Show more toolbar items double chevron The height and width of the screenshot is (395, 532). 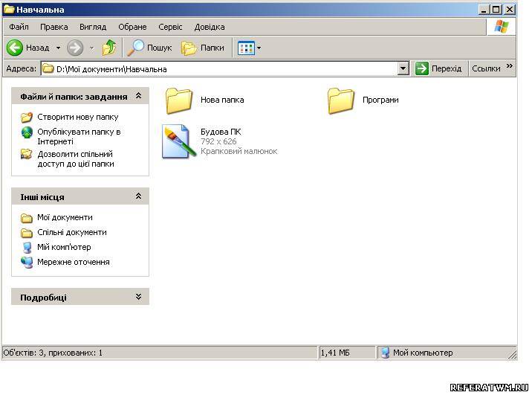pos(510,66)
